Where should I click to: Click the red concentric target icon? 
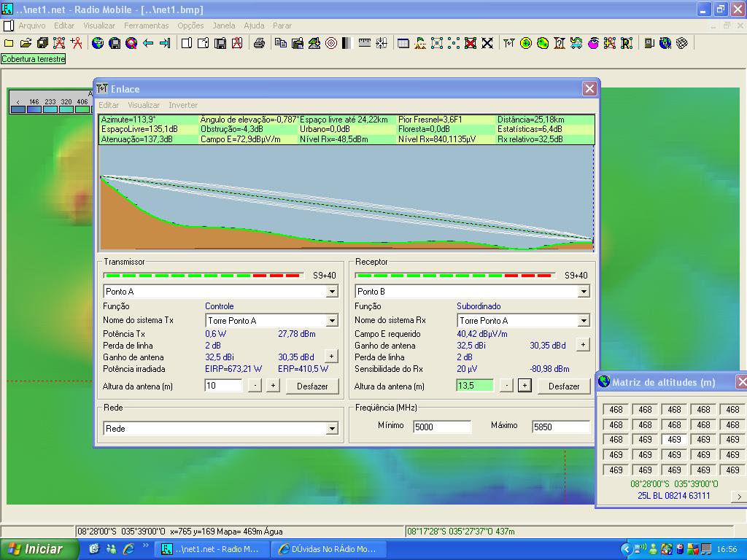331,43
